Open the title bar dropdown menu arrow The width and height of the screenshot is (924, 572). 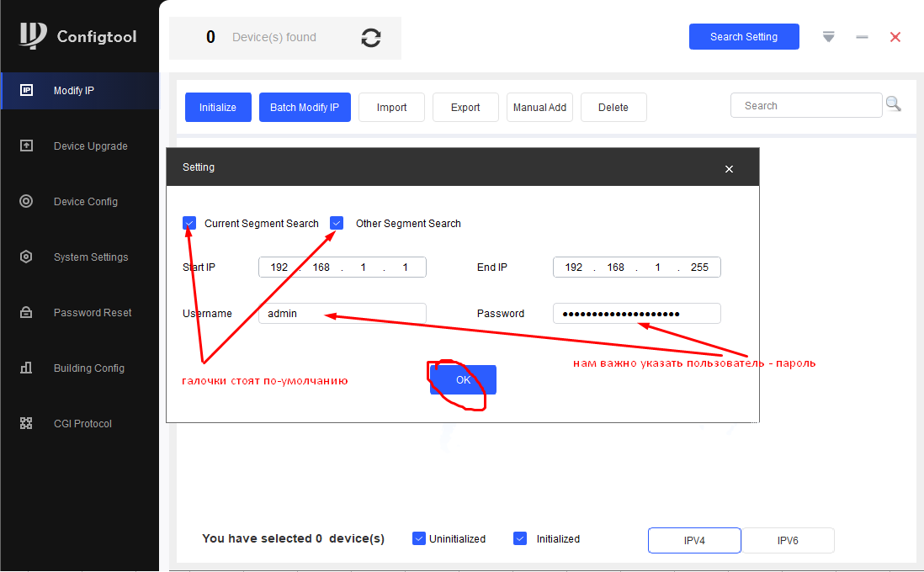coord(829,37)
